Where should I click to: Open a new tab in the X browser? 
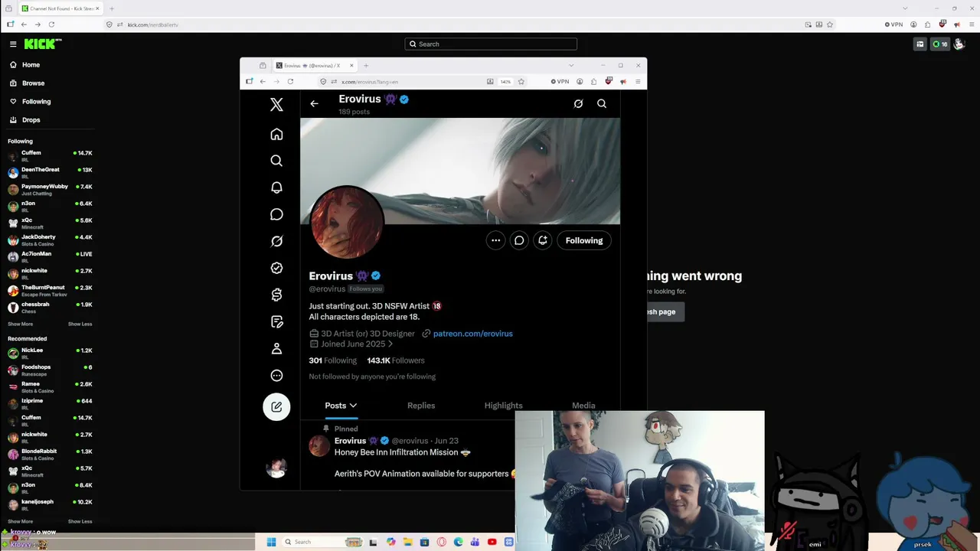point(366,65)
